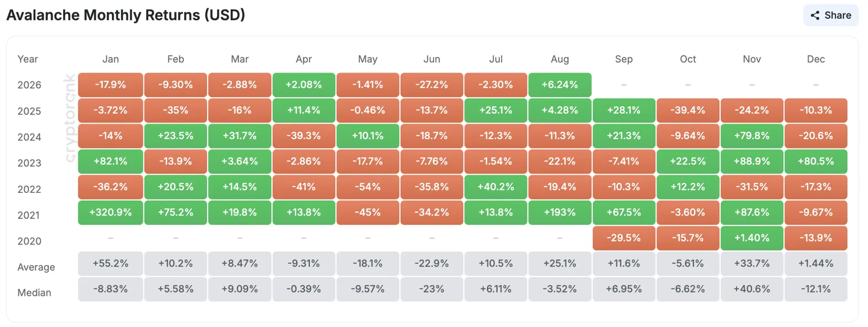Click the -54% May 2022 cell

[x=368, y=187]
